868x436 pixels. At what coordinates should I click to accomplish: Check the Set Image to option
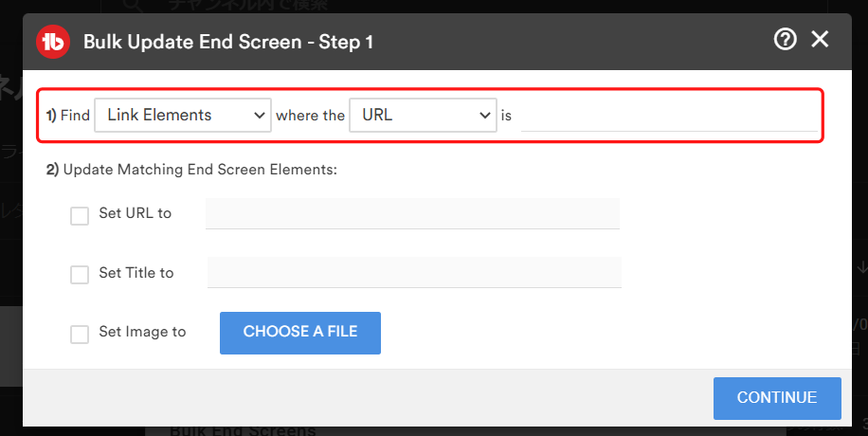pos(80,334)
